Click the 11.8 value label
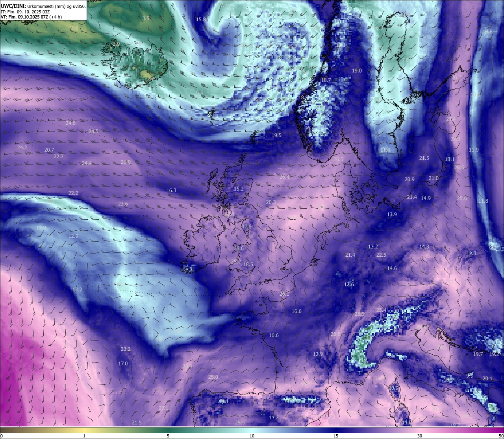 (x=483, y=201)
